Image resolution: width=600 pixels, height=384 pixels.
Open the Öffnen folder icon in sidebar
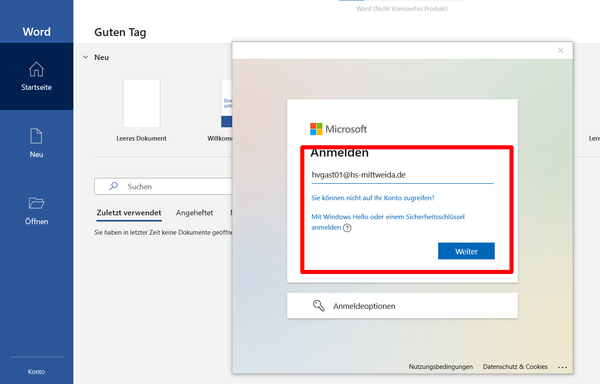tap(36, 203)
